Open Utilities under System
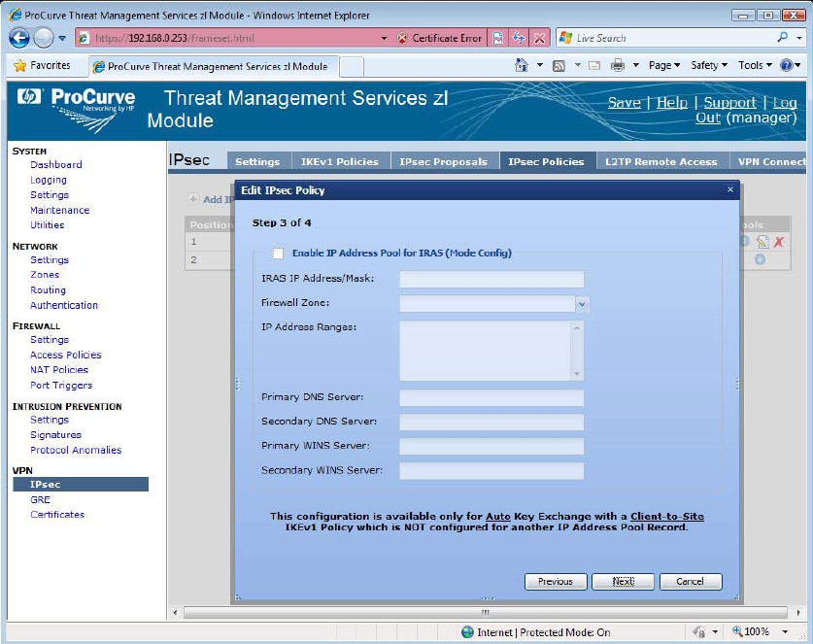813x644 pixels. point(48,224)
